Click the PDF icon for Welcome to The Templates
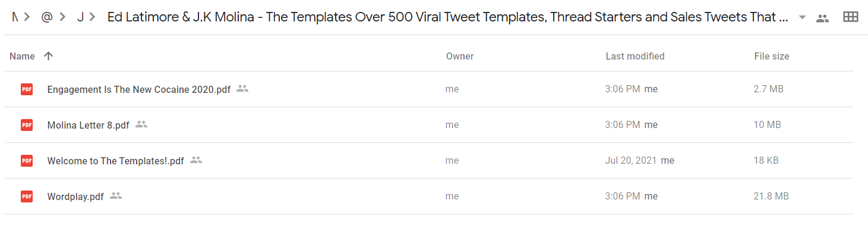Screen dimensions: 868x231 coord(27,161)
